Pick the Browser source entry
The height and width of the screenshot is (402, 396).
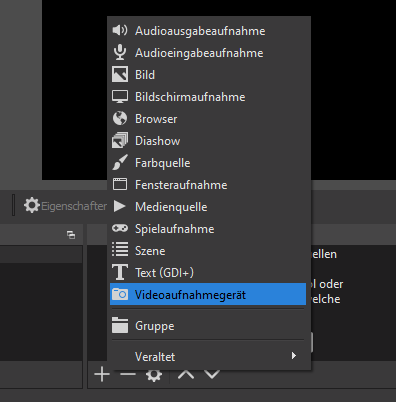pos(208,119)
